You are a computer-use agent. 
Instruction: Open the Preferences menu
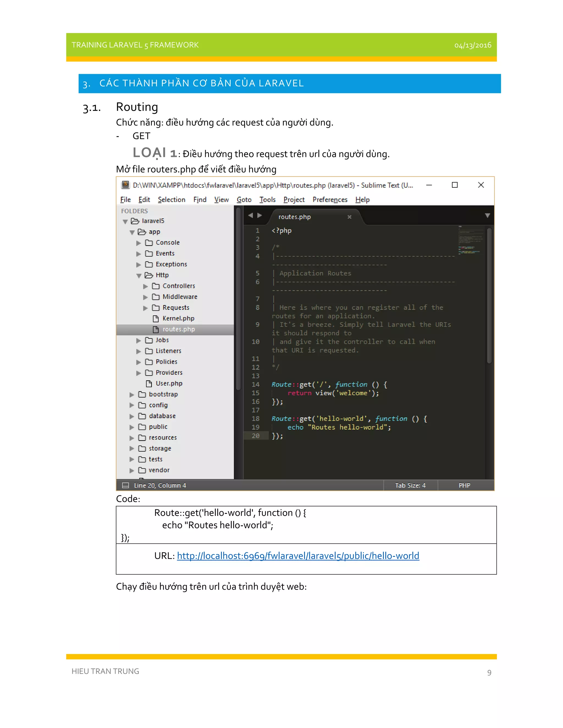click(x=330, y=200)
